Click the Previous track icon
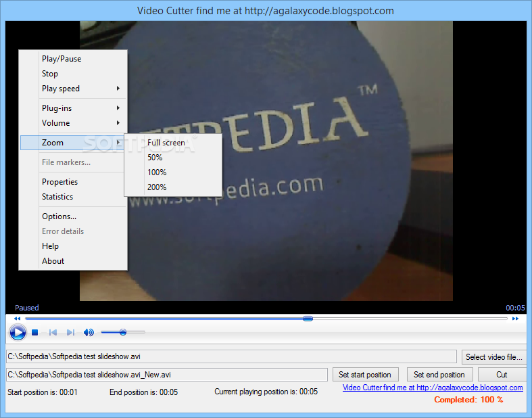The image size is (532, 418). [53, 332]
